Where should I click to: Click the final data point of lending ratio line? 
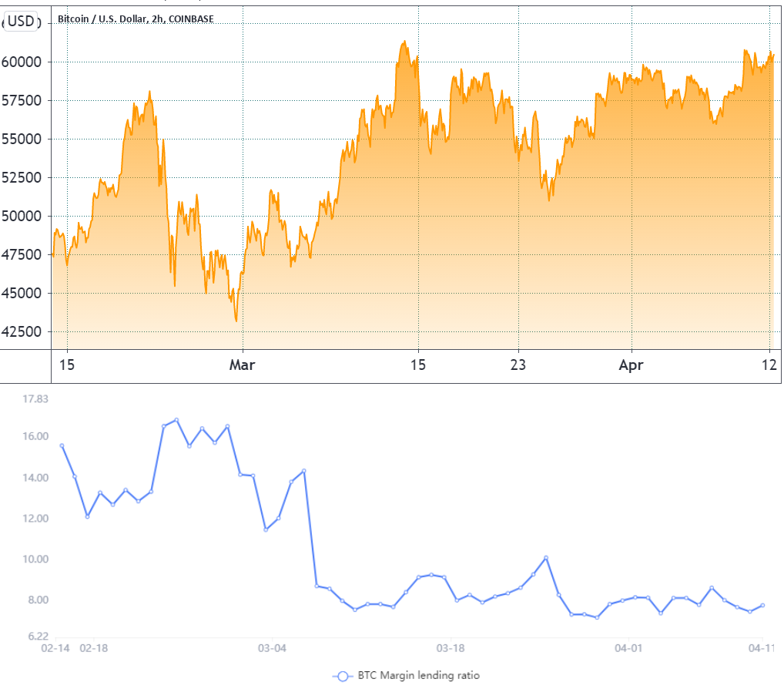pos(762,606)
